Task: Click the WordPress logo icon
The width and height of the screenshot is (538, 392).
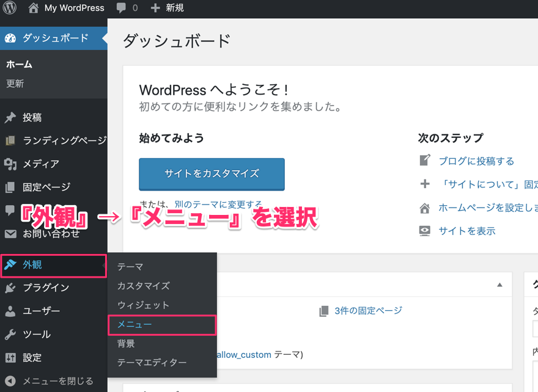Action: point(10,9)
